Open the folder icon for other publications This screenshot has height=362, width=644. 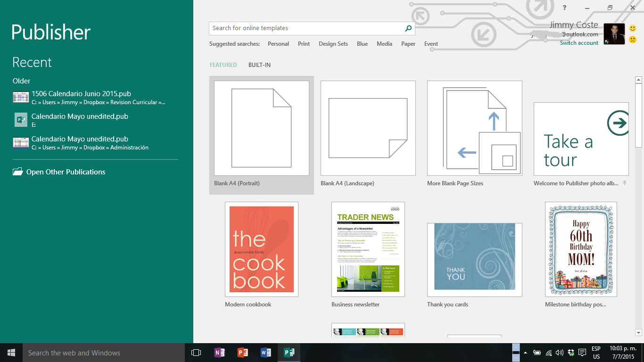point(18,172)
